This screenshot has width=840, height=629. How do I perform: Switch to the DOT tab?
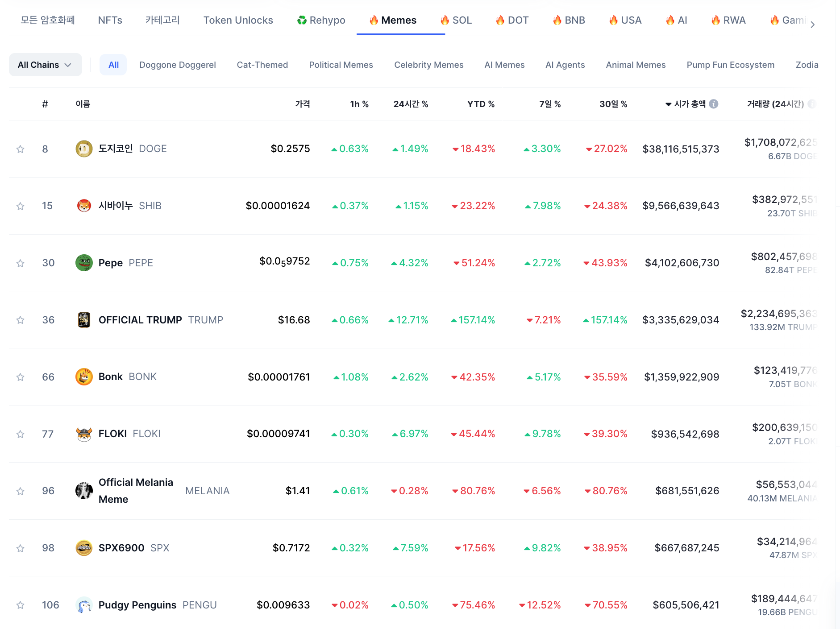click(512, 20)
